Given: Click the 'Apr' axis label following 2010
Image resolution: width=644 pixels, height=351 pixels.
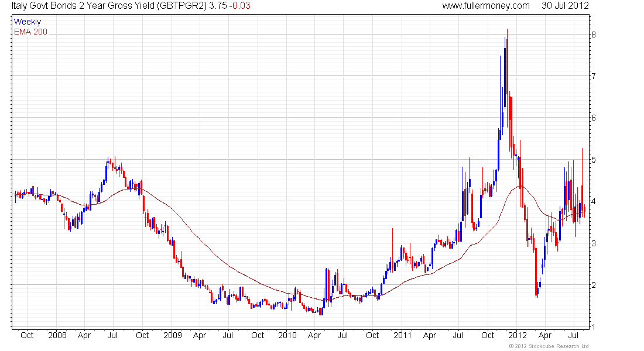Looking at the screenshot, I should point(314,335).
